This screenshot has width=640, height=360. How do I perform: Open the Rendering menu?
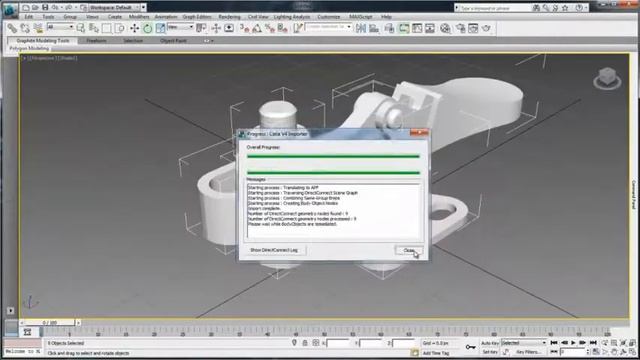click(x=229, y=17)
